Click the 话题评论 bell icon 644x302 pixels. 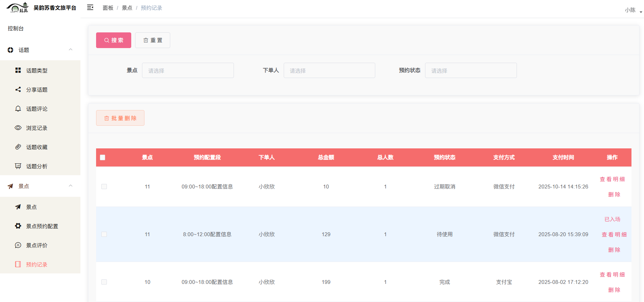18,109
